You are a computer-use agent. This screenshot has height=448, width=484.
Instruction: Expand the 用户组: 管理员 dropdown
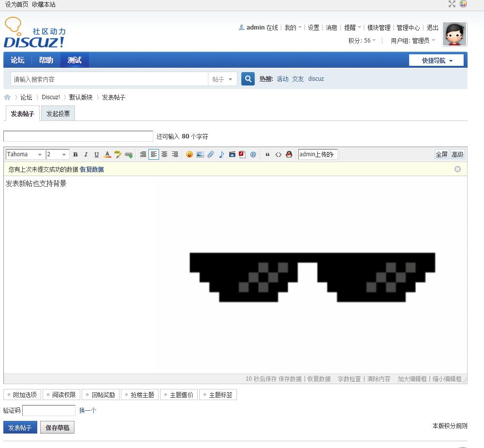[413, 41]
